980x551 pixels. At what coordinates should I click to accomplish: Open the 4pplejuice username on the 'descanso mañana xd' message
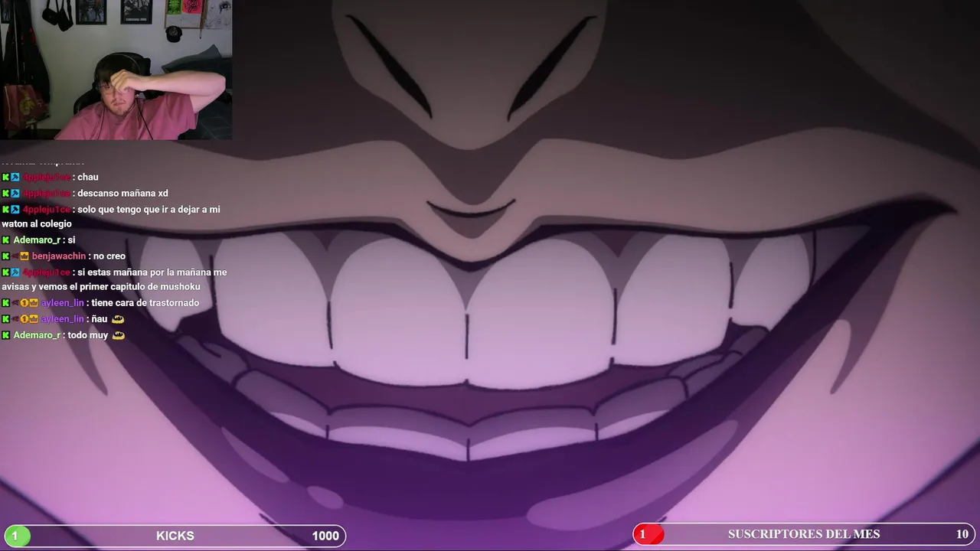[x=46, y=194]
